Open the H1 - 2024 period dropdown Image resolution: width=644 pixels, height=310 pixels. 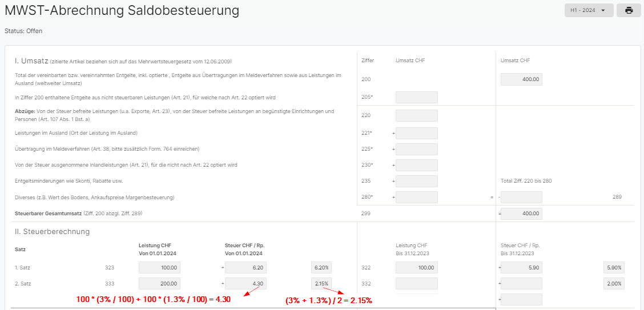coord(589,10)
